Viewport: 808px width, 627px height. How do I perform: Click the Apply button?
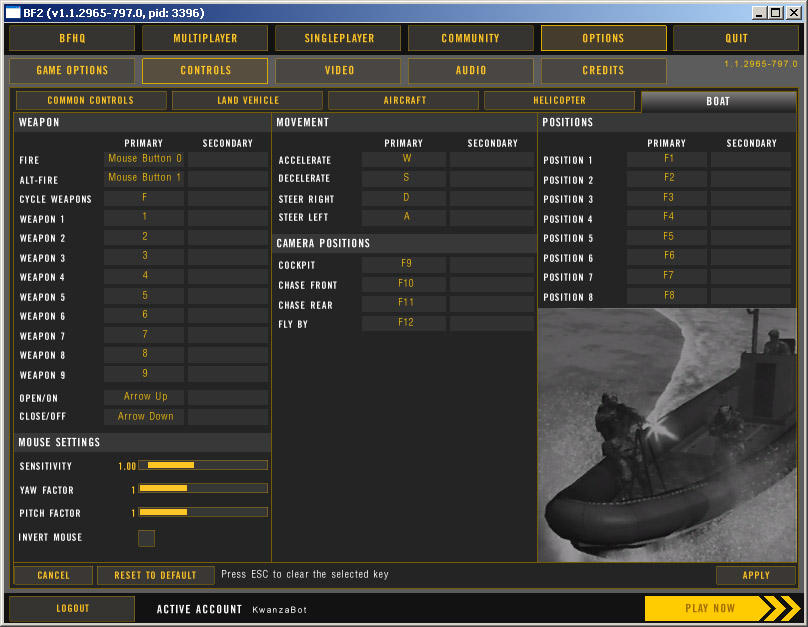[756, 575]
